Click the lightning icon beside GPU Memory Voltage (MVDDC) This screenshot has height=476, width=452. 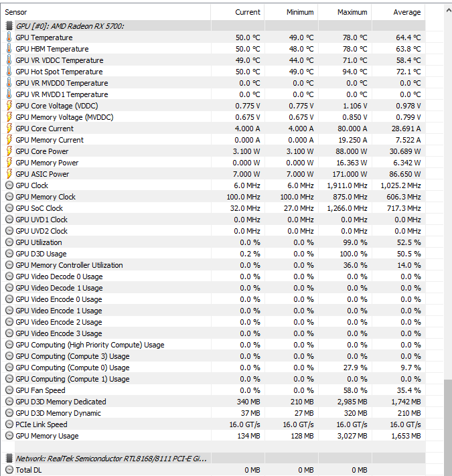point(9,117)
